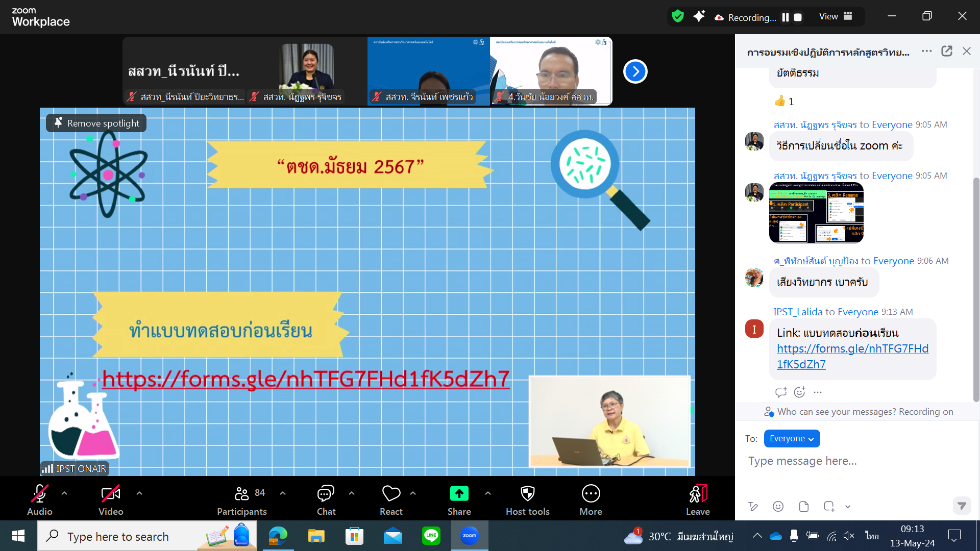Pop out the chat panel
The height and width of the screenshot is (551, 980).
(x=947, y=51)
